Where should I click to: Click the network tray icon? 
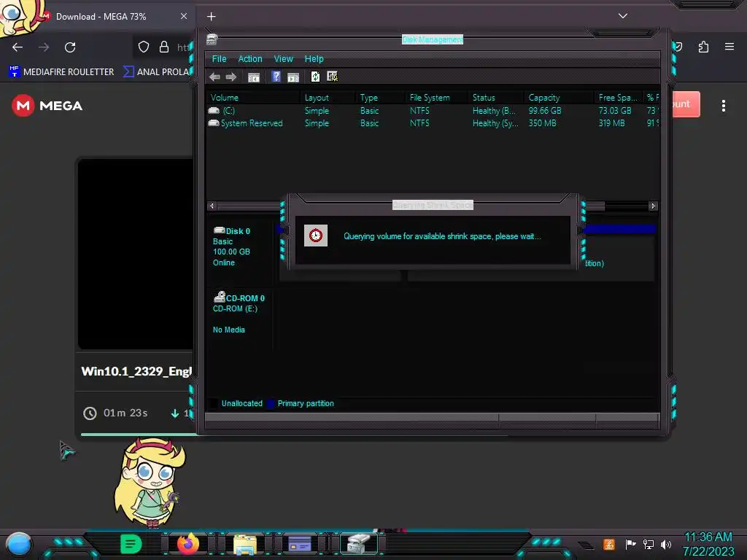click(x=649, y=544)
